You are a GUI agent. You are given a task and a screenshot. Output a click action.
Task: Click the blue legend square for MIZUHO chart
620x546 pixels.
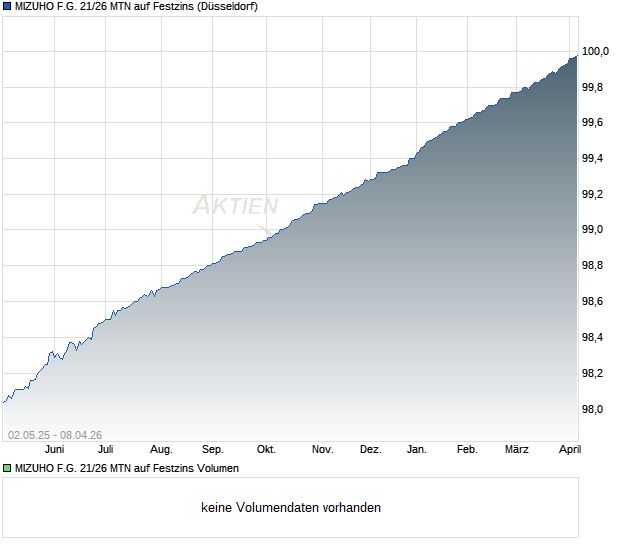[x=7, y=7]
